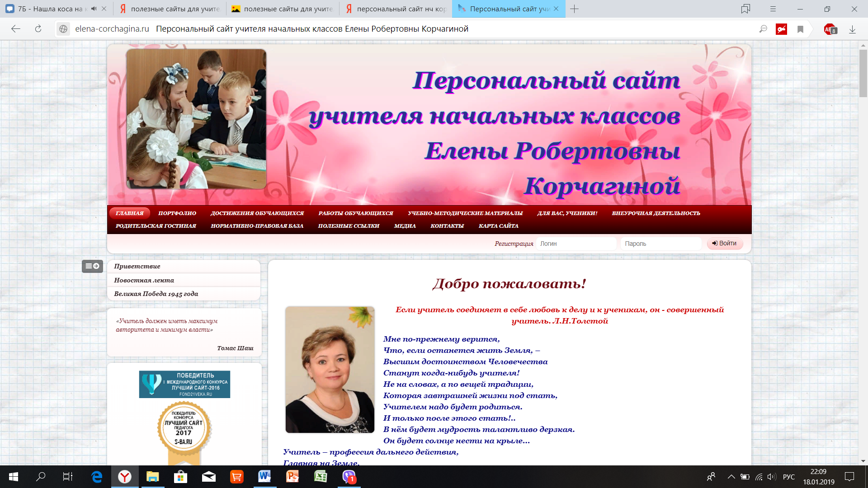868x488 pixels.
Task: Select Новостная лента in sidebar
Action: [x=144, y=280]
